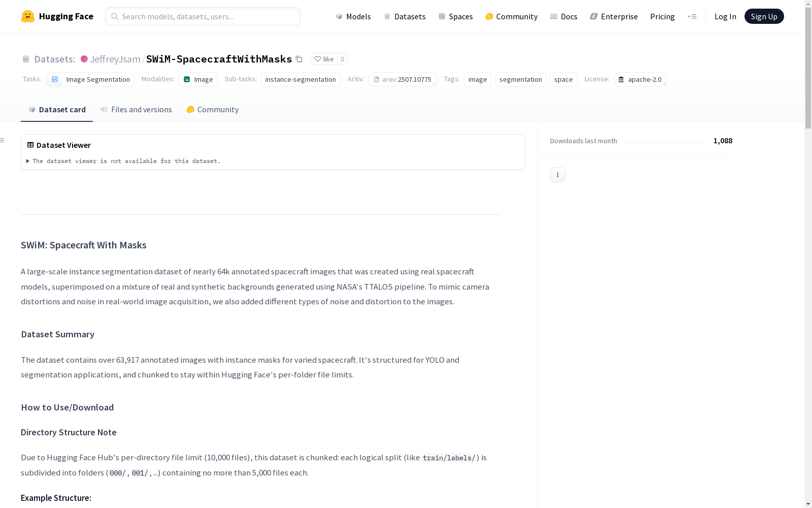Screen dimensions: 812x508
Task: Click the How to Use/Download heading
Action: [x=67, y=407]
